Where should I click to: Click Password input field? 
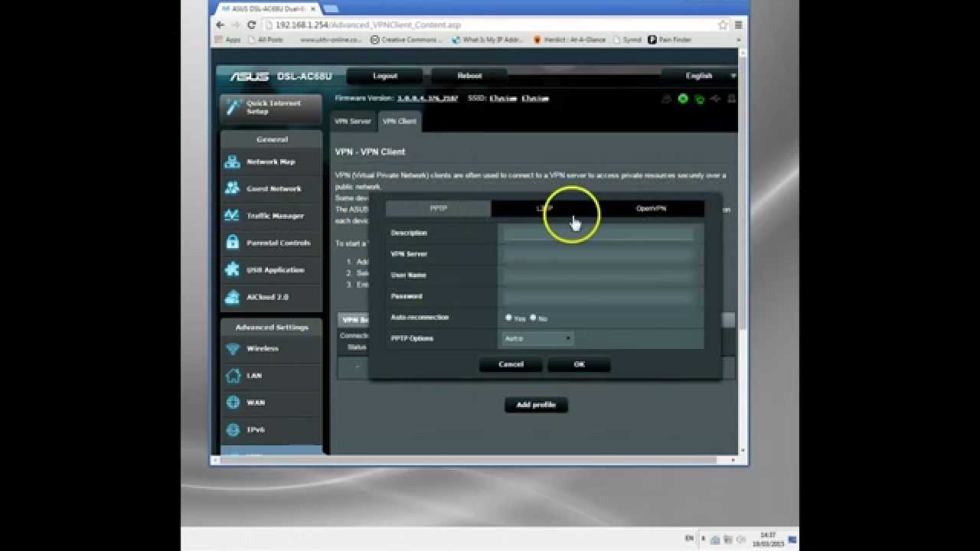tap(598, 296)
